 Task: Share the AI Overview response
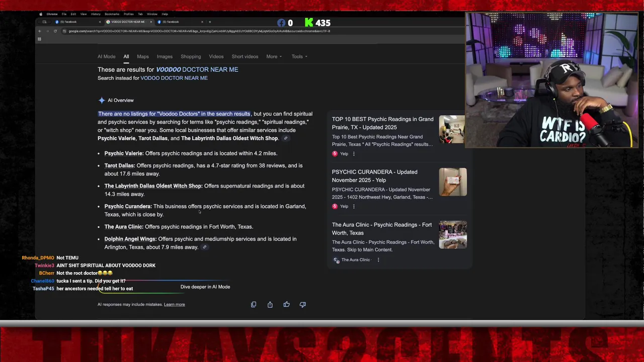coord(270,304)
